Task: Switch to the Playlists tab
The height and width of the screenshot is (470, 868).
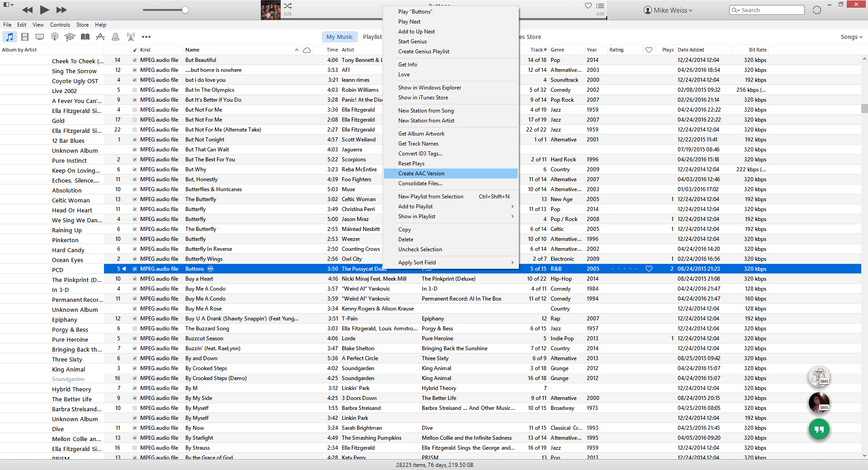Action: click(372, 37)
